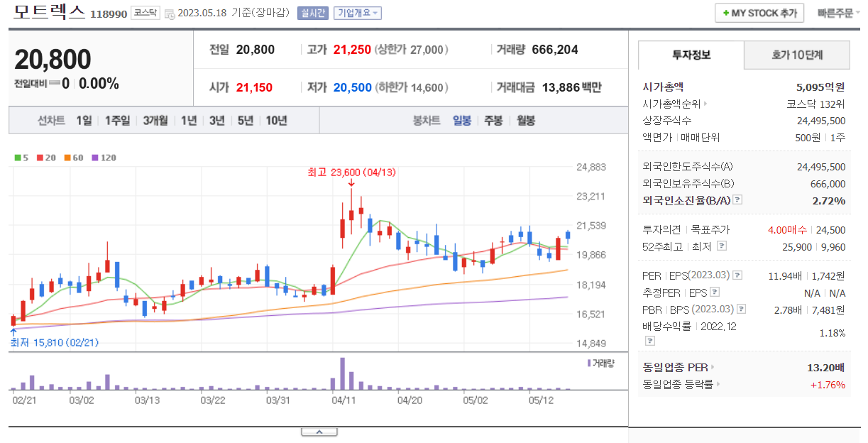Click arrow beside 시가총액순위
868x443 pixels.
(705, 104)
